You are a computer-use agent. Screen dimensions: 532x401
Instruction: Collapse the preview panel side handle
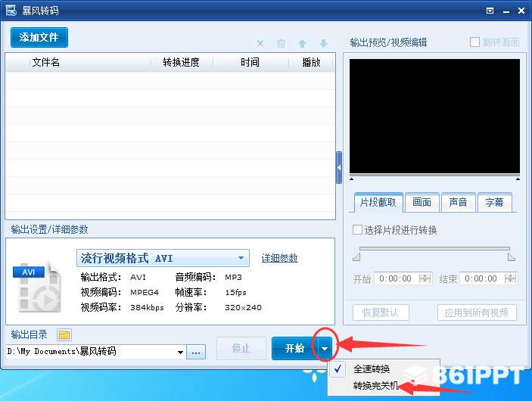(x=339, y=168)
